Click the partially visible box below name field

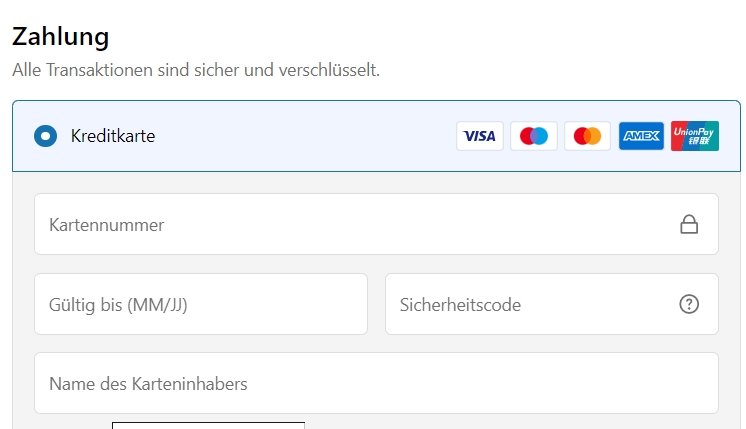click(208, 425)
